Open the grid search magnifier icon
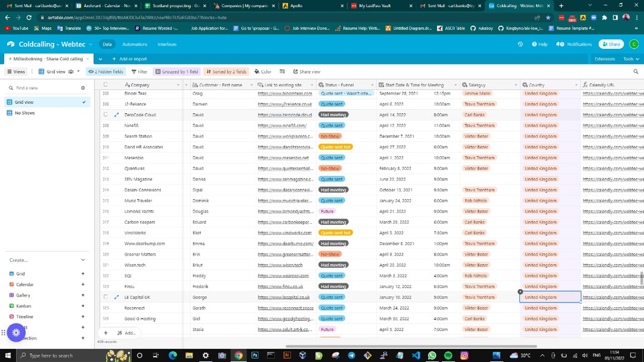644x362 pixels. click(636, 71)
